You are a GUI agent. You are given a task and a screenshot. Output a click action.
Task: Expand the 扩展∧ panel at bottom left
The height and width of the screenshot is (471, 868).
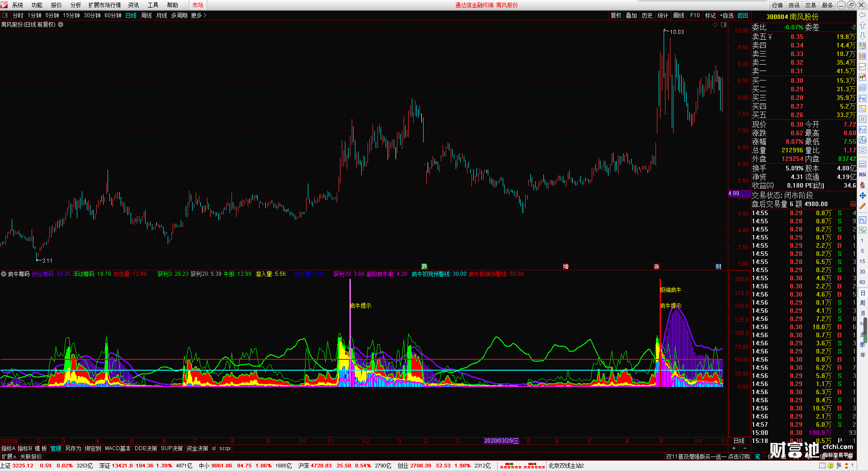click(x=9, y=457)
